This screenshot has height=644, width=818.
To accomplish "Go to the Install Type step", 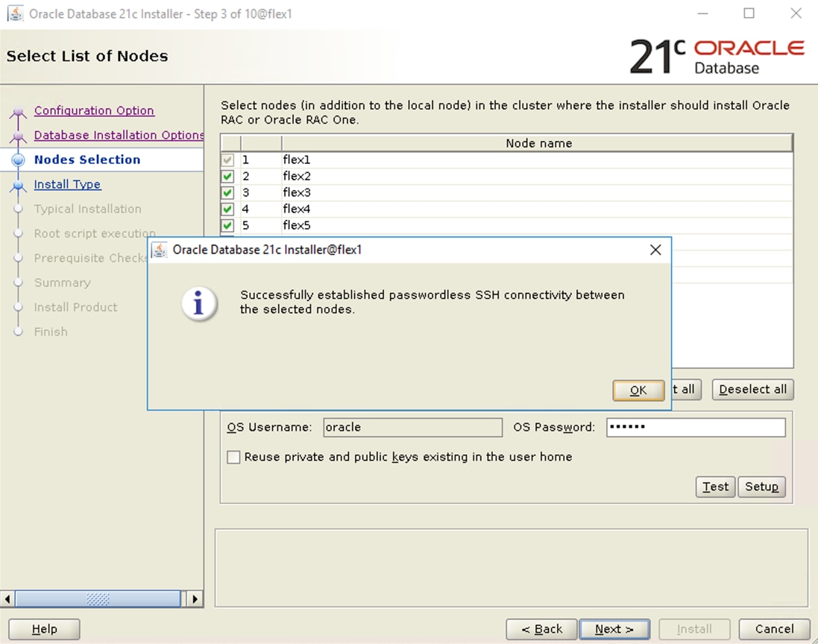I will pos(67,184).
